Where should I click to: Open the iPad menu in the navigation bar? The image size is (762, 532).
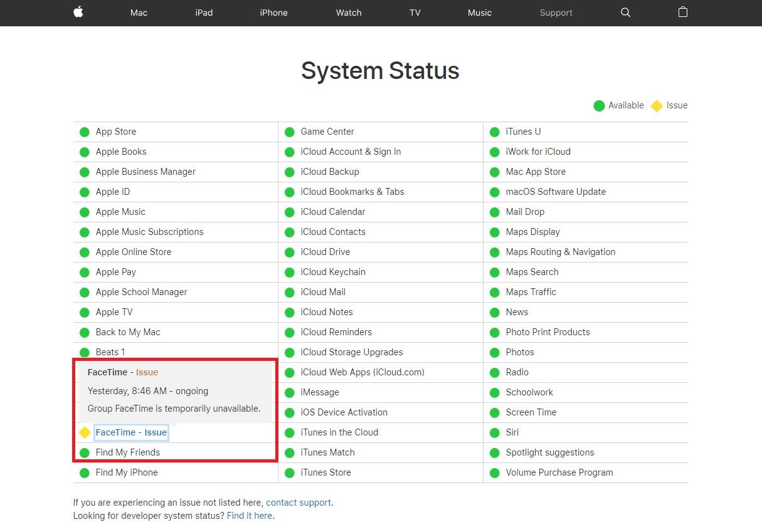point(204,13)
